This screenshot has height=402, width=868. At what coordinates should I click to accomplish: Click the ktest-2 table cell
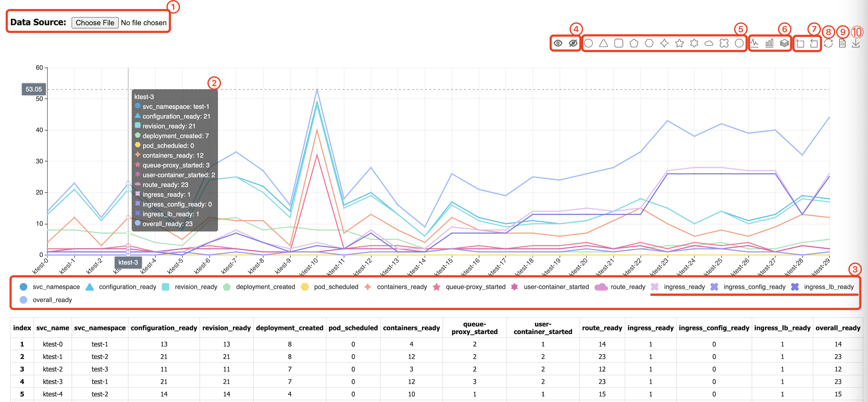pos(52,369)
